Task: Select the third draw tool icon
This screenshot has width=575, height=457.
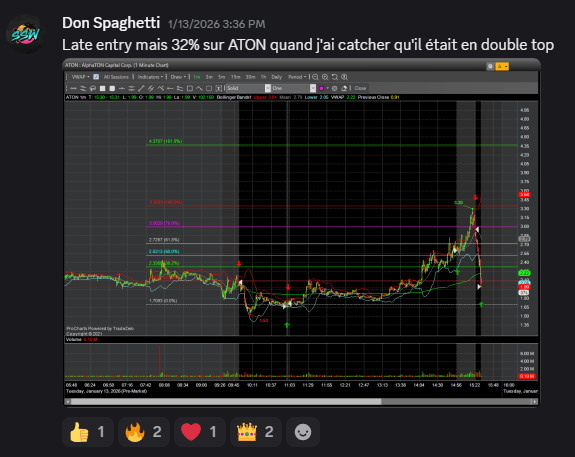Action: tap(93, 88)
